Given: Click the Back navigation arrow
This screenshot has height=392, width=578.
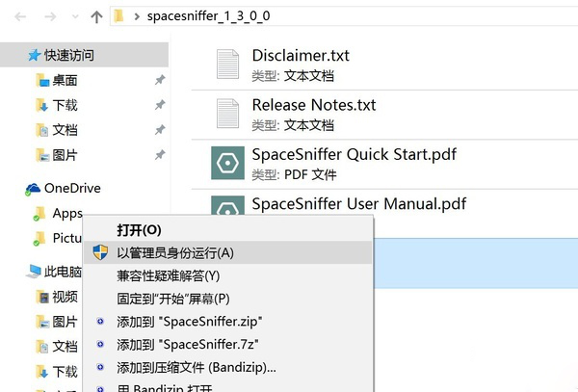Looking at the screenshot, I should [21, 16].
